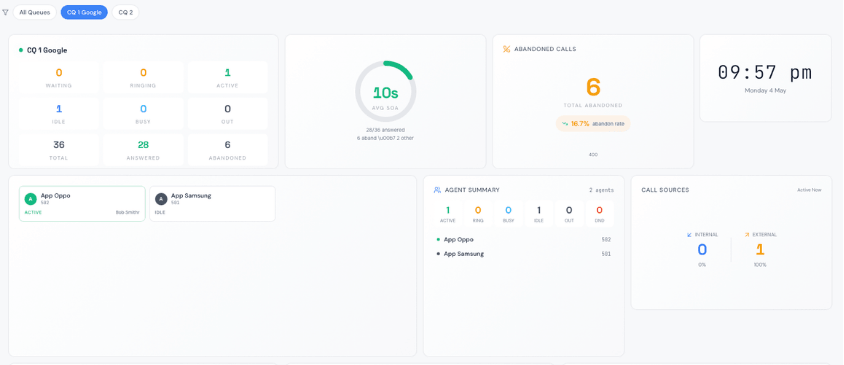Viewport: 844px width, 365px height.
Task: Click the '400' value in Abandoned Calls card
Action: pos(593,155)
